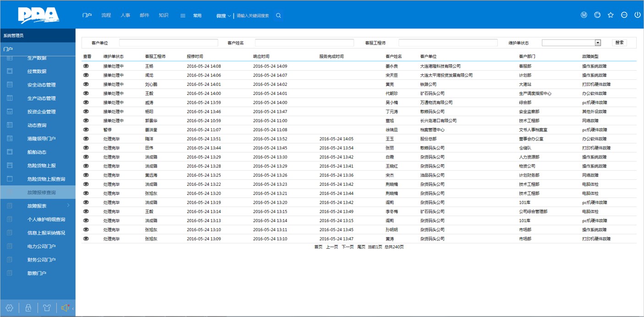
Task: Collapse the sidebar with the small arrow
Action: (x=73, y=308)
